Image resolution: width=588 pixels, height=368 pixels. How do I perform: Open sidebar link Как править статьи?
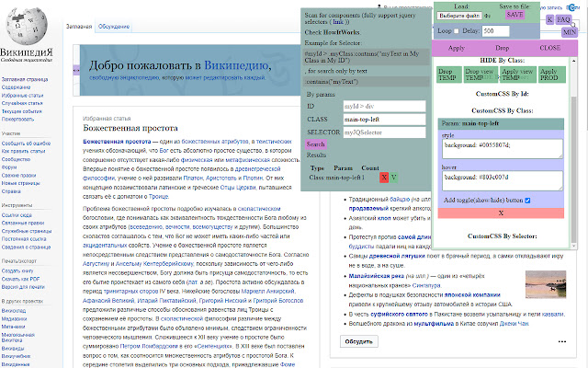23,151
